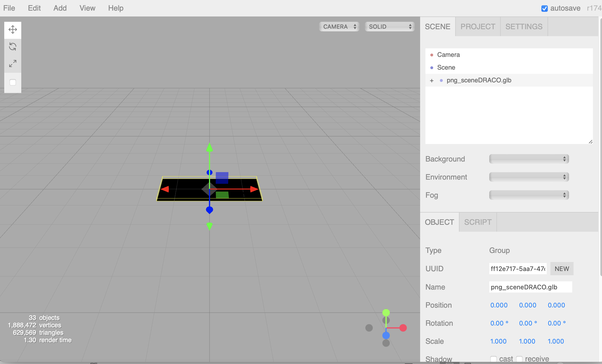Click the blue XY plane handle square

coord(222,178)
